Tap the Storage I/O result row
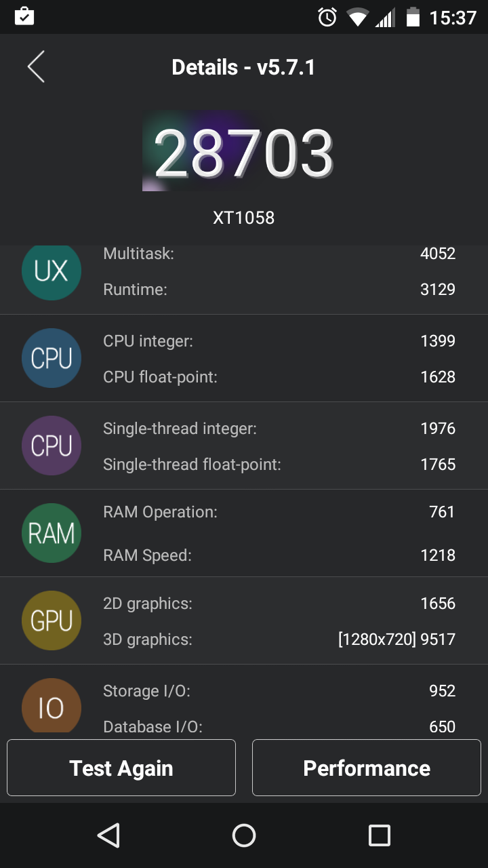The image size is (488, 868). coord(279,691)
